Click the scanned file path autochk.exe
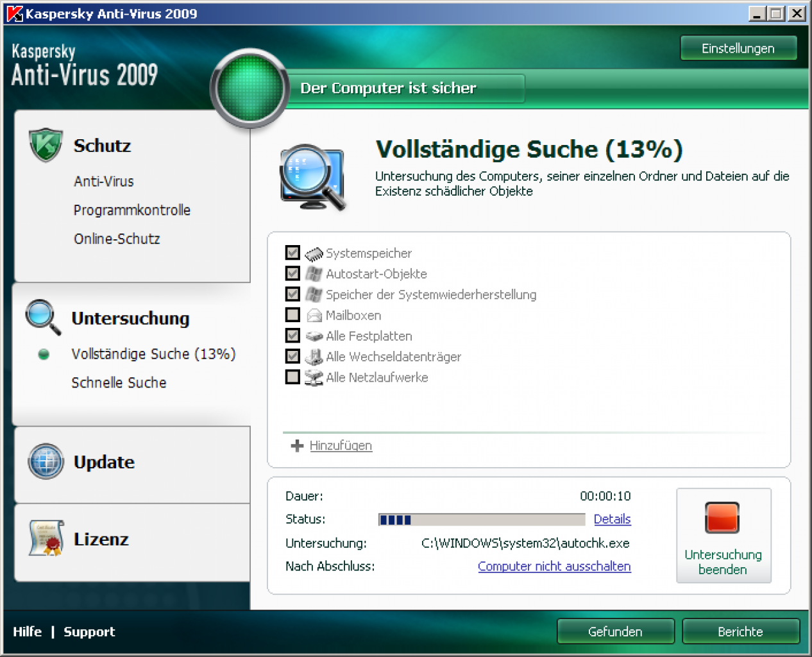Image resolution: width=812 pixels, height=657 pixels. [x=525, y=543]
